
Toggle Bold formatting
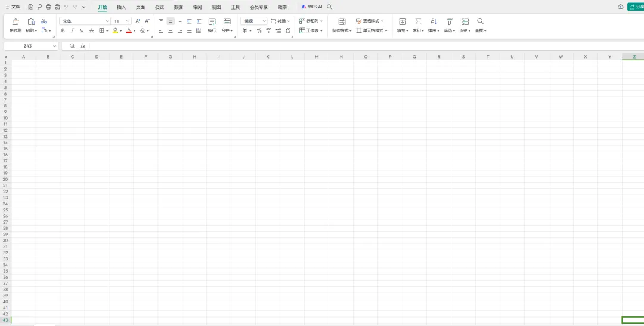click(63, 31)
